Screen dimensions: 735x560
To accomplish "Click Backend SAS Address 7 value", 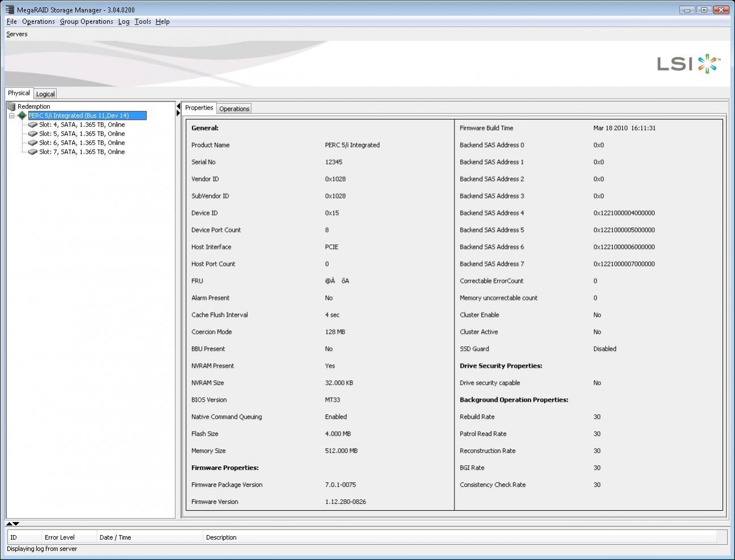I will coord(624,264).
